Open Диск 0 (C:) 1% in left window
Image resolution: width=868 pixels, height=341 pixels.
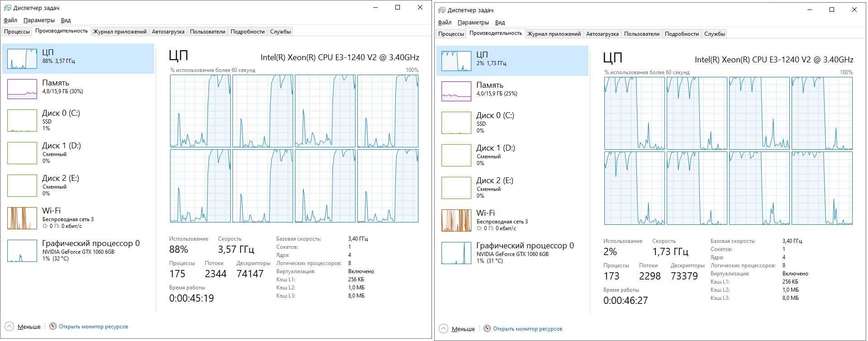[x=78, y=120]
